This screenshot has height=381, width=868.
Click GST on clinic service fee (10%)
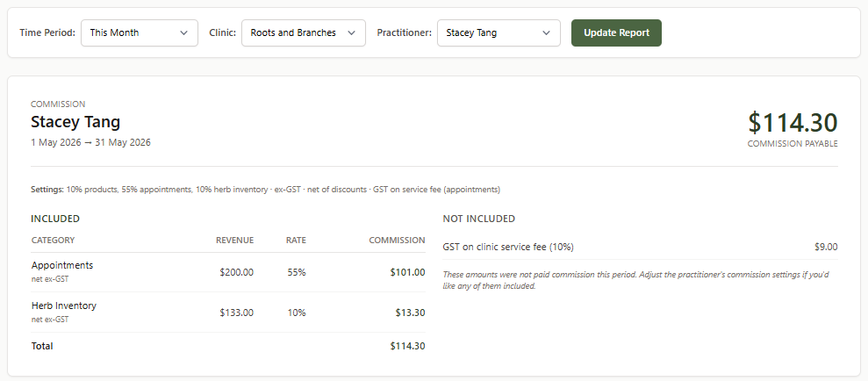point(508,247)
